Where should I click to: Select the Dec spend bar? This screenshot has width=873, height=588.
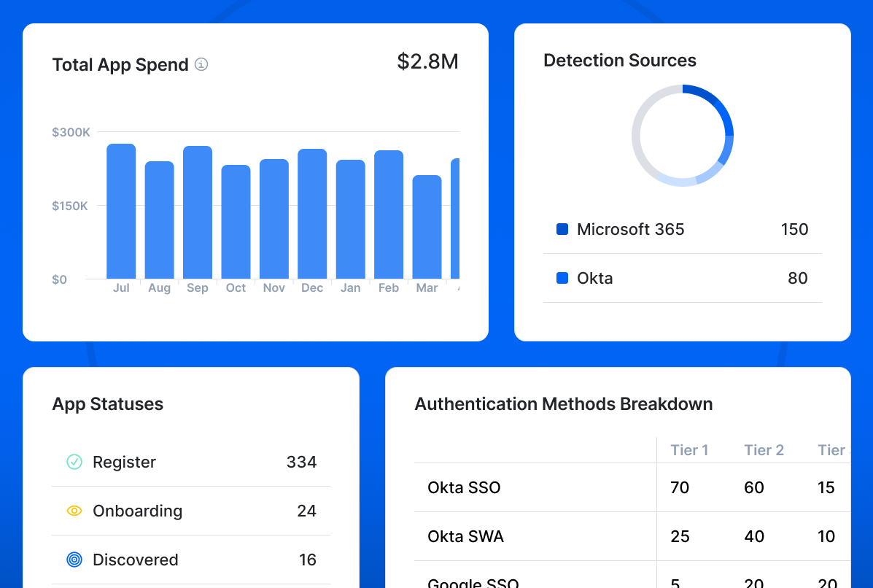[312, 214]
